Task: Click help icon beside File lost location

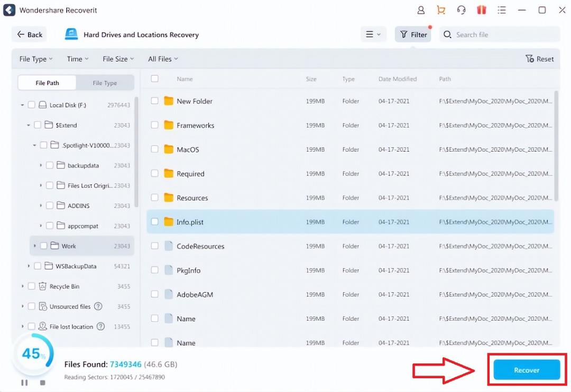Action: click(x=100, y=326)
